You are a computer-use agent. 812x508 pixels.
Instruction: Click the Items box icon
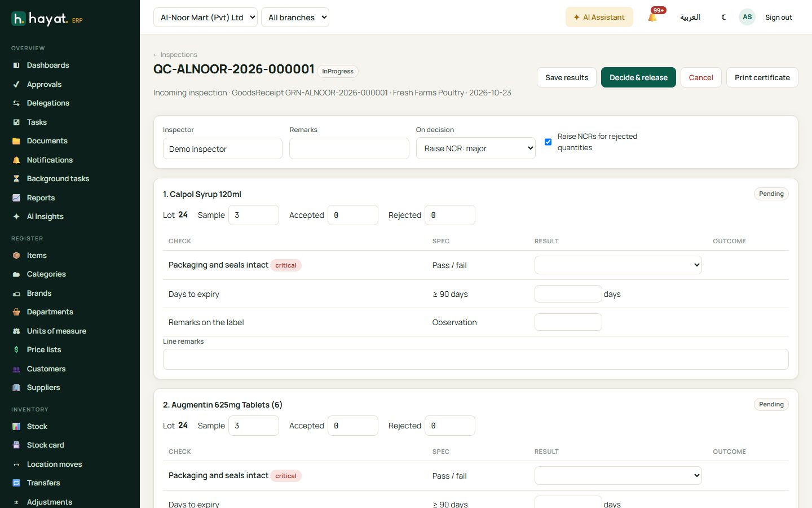(16, 256)
